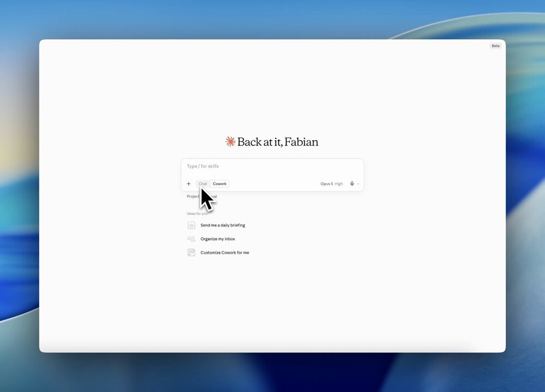Start voice dictation with the microphone icon
This screenshot has height=392, width=545.
tap(352, 183)
